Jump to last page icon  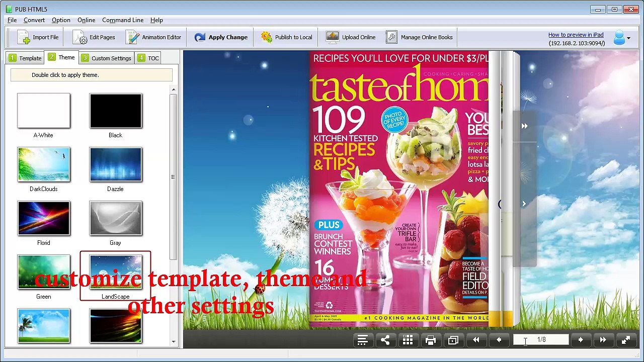pos(603,340)
